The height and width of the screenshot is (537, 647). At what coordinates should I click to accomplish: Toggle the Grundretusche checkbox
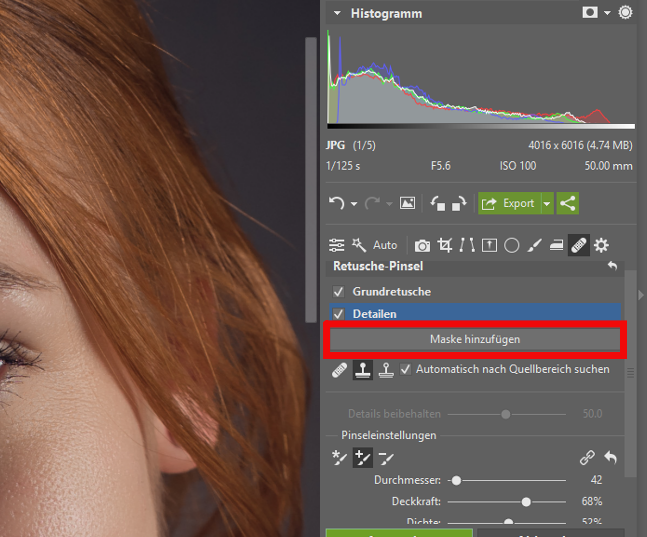pyautogui.click(x=338, y=292)
